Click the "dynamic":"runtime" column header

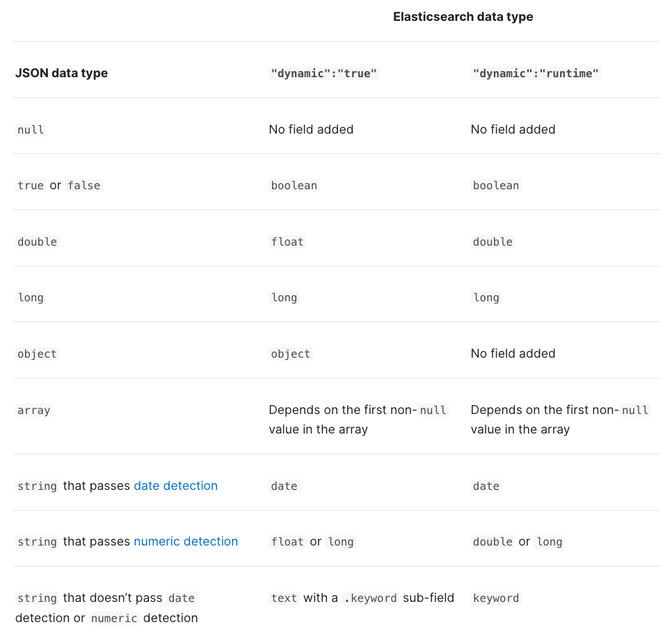535,73
